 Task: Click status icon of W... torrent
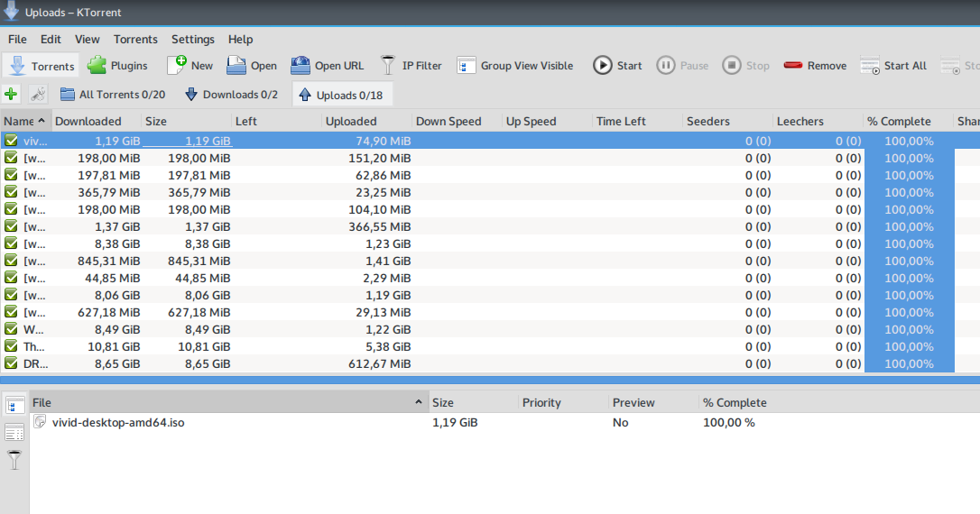coord(11,329)
